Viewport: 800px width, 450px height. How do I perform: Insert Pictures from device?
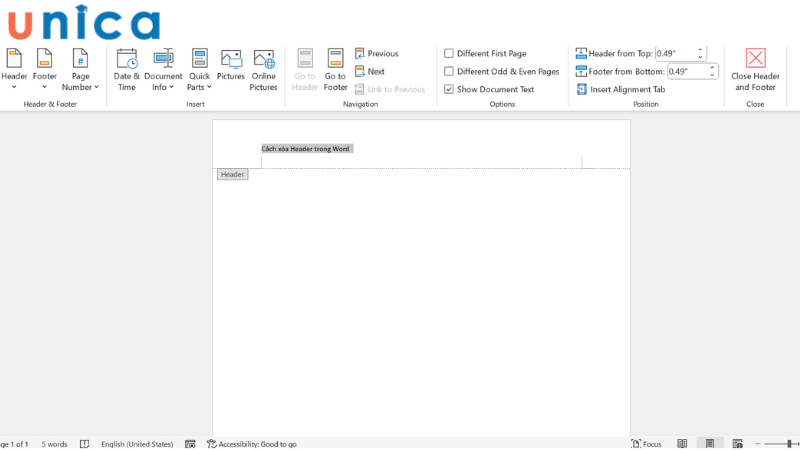[231, 65]
